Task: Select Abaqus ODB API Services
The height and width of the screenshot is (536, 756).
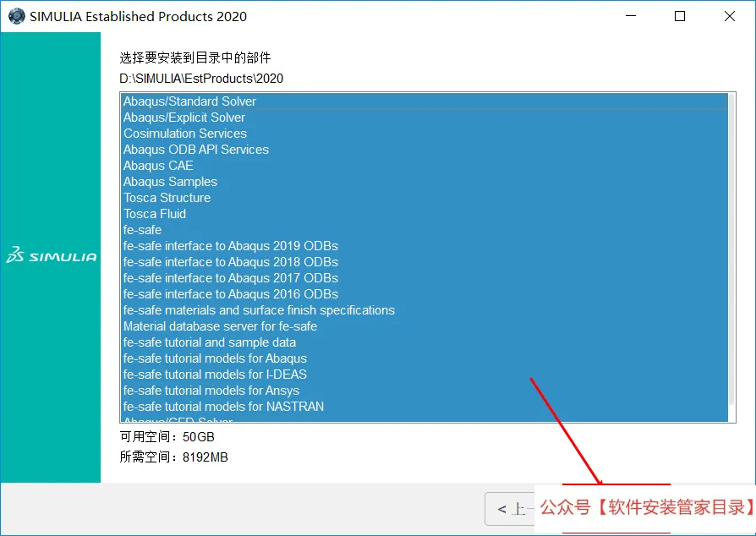Action: coord(425,150)
